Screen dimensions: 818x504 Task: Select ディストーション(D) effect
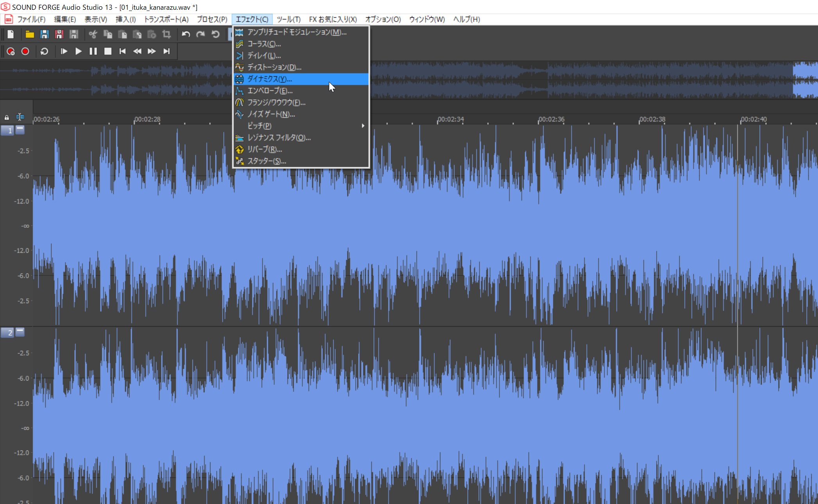301,67
